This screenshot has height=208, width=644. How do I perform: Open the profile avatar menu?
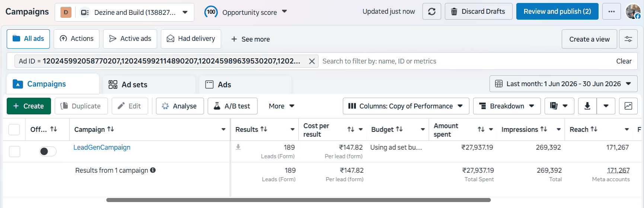[633, 12]
